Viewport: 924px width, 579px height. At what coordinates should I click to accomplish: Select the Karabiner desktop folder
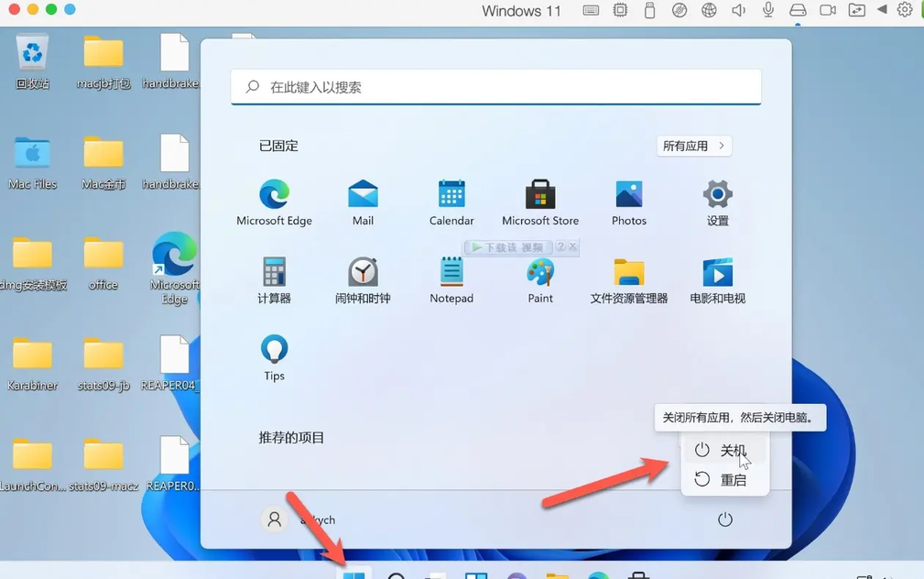tap(32, 364)
